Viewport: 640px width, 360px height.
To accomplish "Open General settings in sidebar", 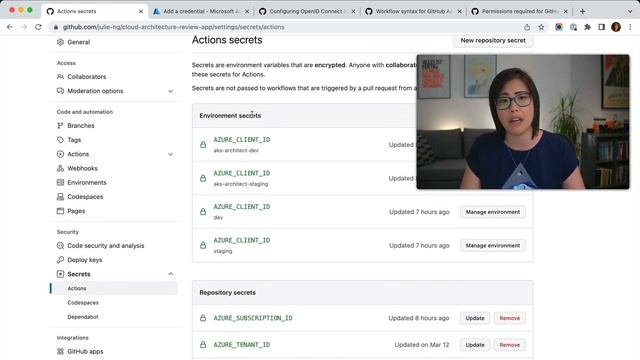I will [78, 42].
